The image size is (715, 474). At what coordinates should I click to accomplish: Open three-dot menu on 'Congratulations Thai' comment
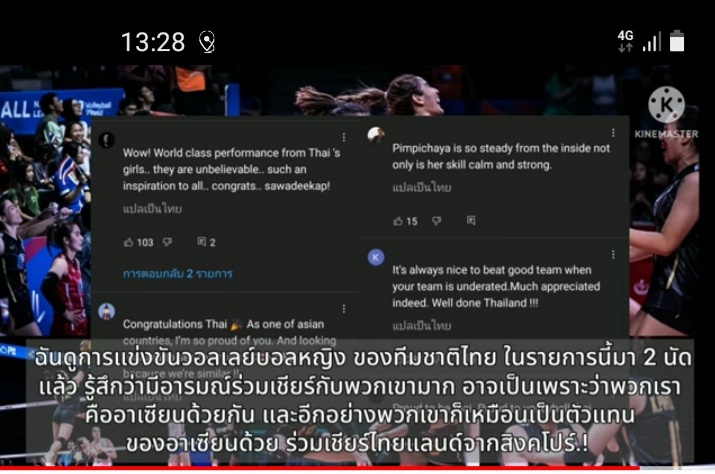click(344, 309)
